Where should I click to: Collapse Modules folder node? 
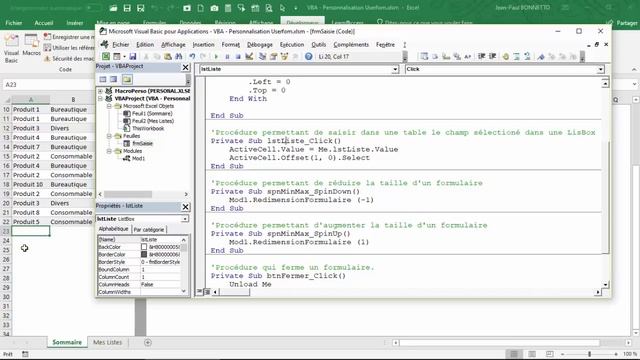[109, 151]
